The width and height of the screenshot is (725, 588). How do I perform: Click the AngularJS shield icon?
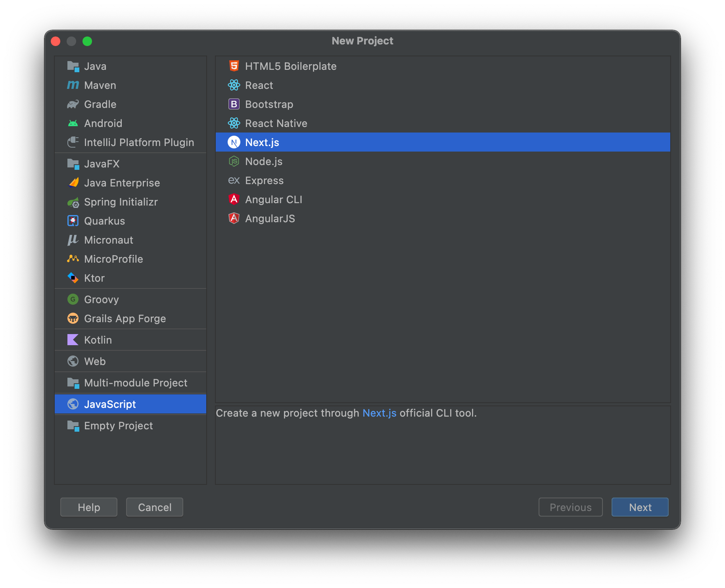234,218
